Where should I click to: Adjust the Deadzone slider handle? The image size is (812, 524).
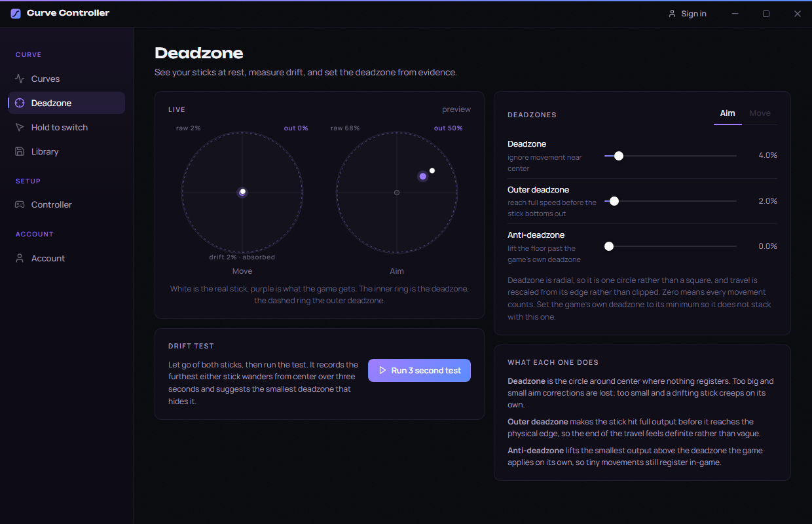pyautogui.click(x=618, y=156)
